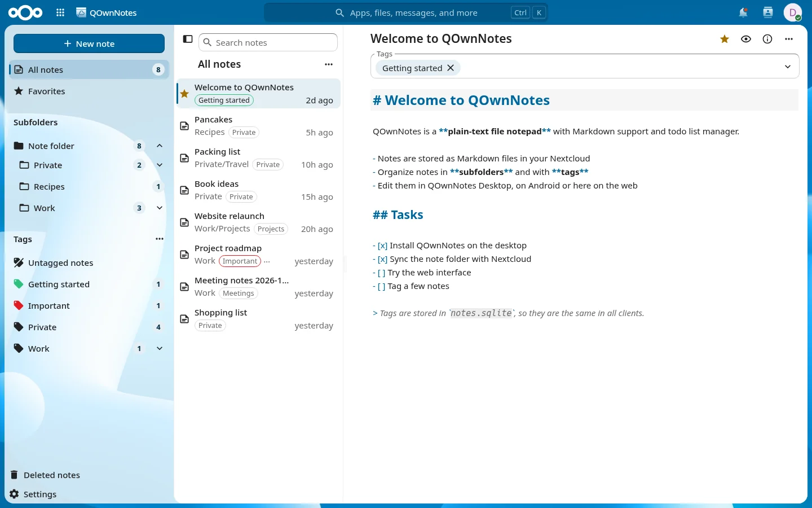Toggle the favorite star in the note header

pos(725,39)
